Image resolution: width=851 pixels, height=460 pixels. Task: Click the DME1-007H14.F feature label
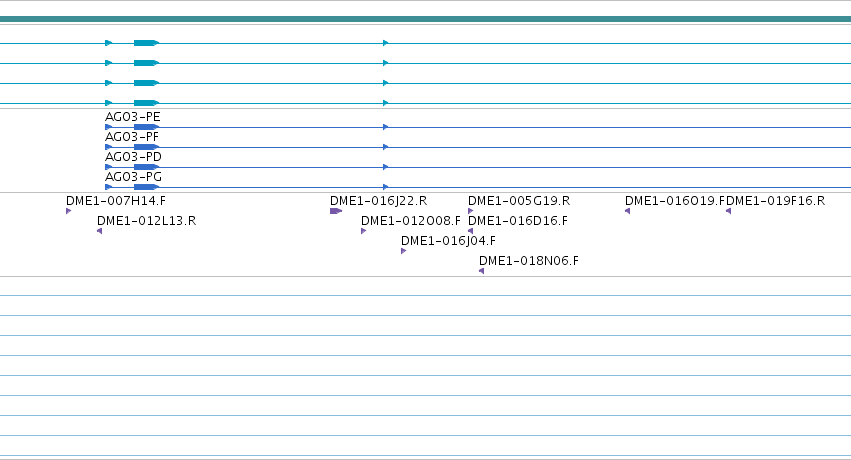[116, 201]
